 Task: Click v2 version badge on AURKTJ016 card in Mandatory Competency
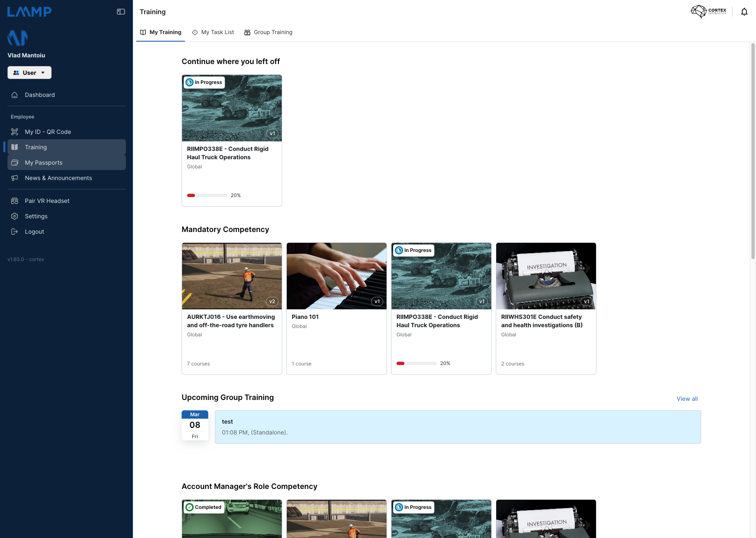[272, 301]
